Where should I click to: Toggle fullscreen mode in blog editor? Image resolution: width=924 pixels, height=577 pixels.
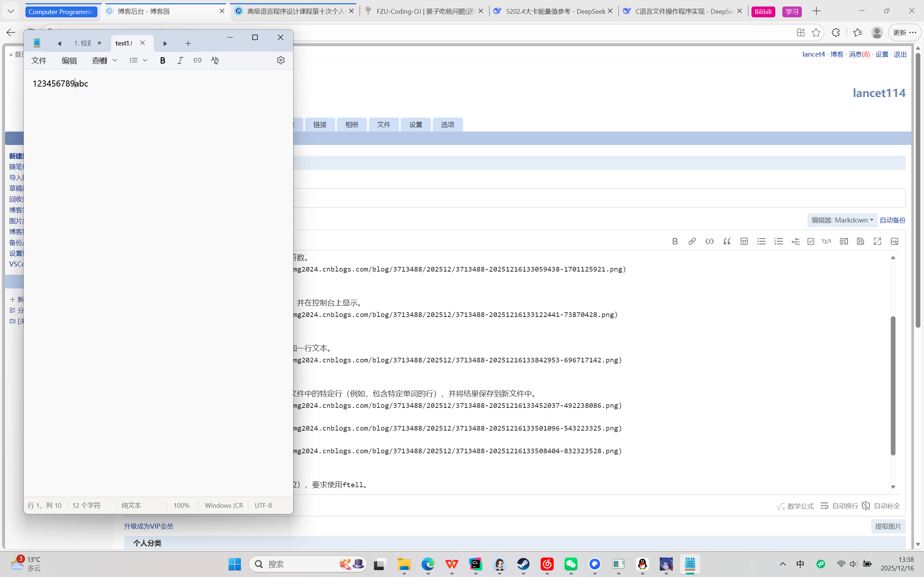(877, 241)
